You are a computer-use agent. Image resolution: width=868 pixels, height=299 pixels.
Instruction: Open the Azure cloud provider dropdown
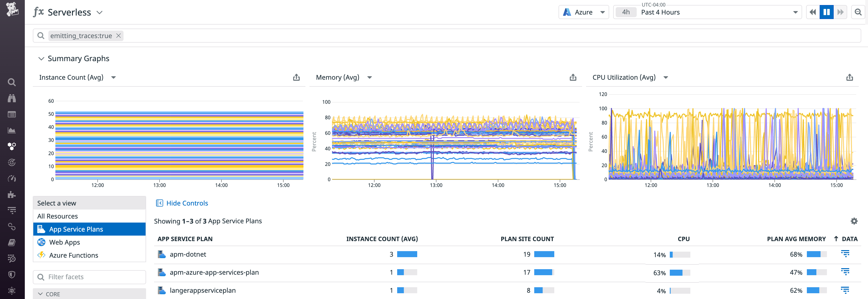(x=584, y=12)
